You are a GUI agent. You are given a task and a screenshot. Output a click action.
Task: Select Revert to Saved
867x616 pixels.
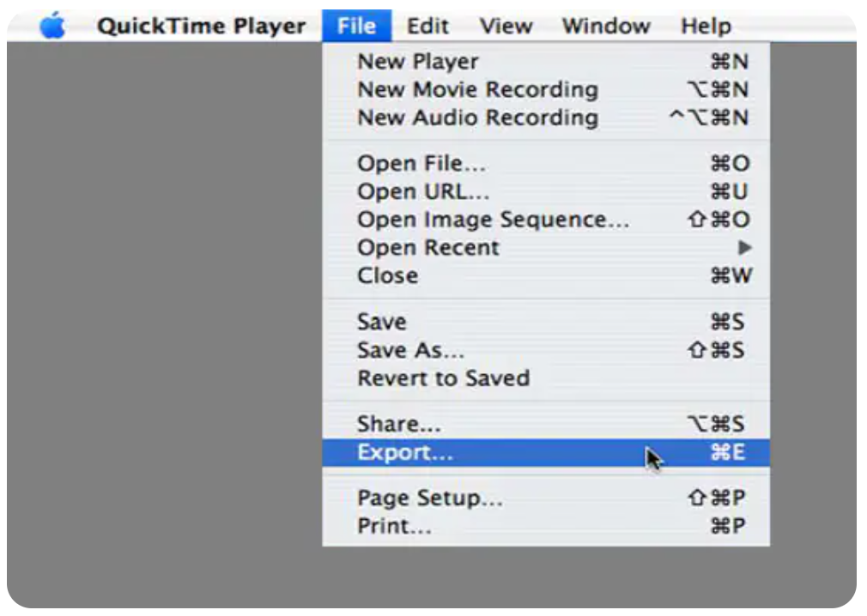coord(546,378)
